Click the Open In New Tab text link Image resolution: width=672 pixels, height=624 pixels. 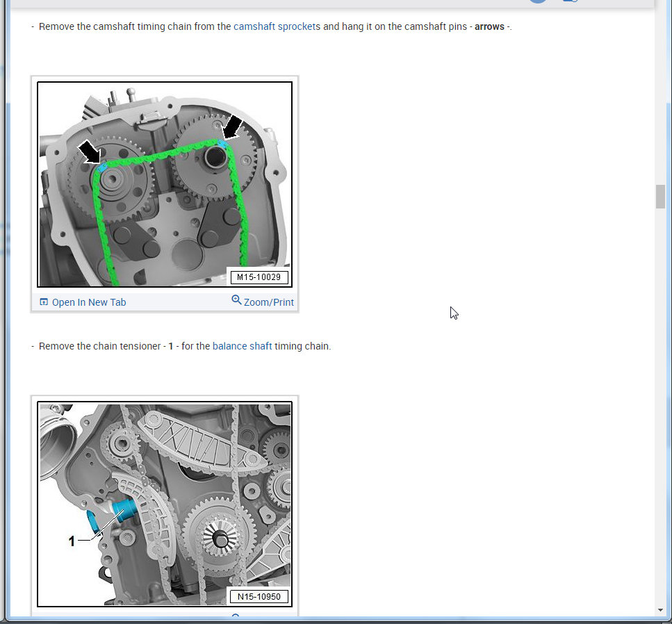[x=89, y=302]
